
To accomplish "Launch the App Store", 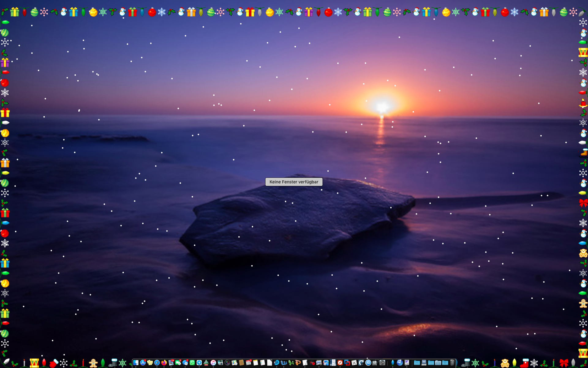I will pyautogui.click(x=143, y=362).
